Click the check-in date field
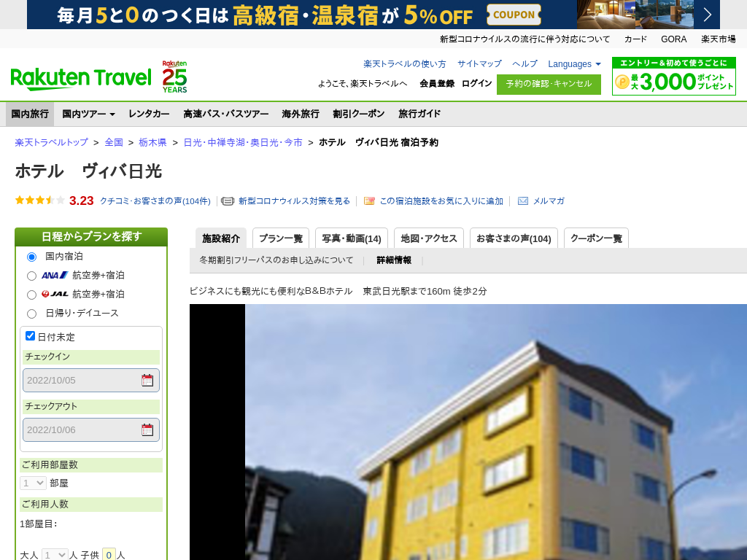 91,380
